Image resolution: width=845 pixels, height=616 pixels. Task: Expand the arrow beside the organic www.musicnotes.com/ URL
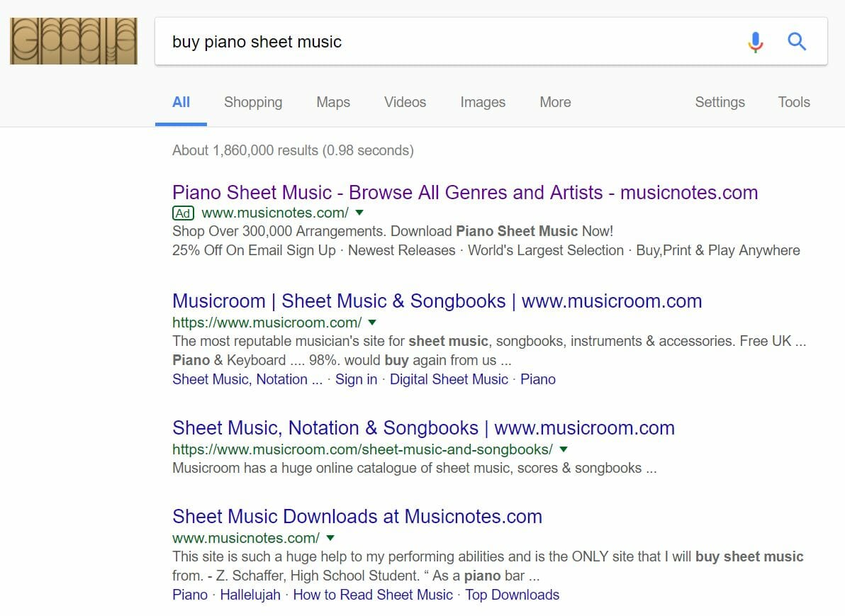[330, 538]
